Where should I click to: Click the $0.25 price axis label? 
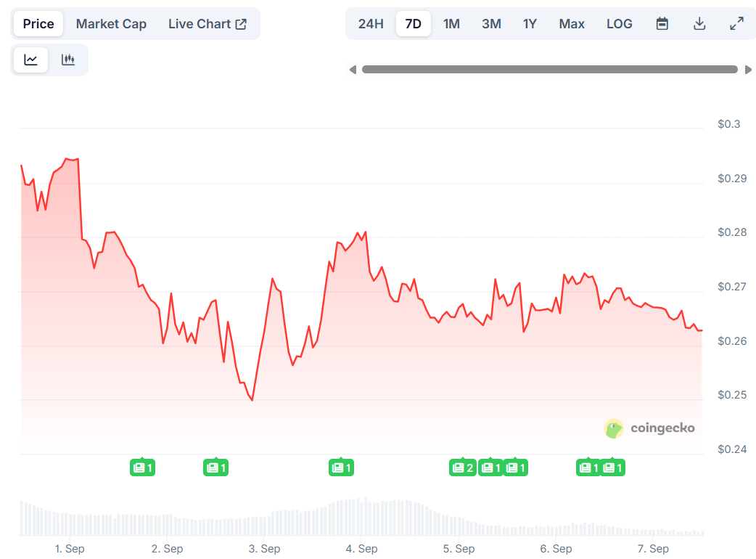point(732,394)
